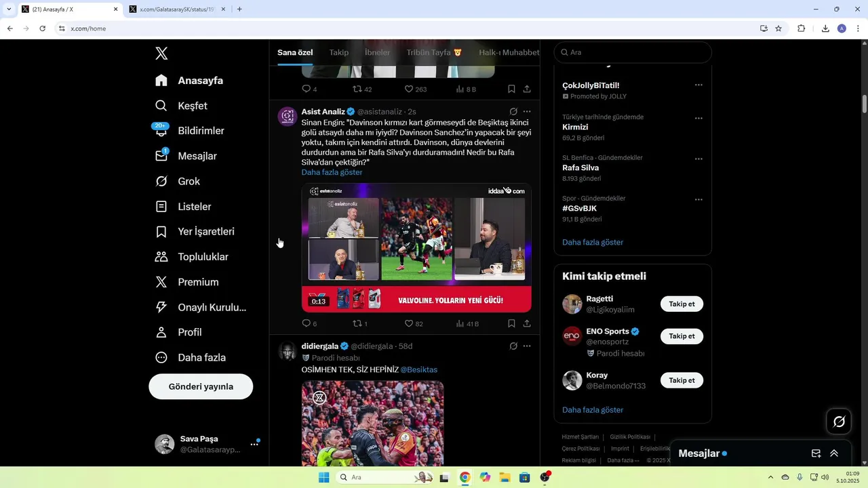Viewport: 868px width, 488px height.
Task: Share the Asist Analiz post
Action: (x=527, y=323)
